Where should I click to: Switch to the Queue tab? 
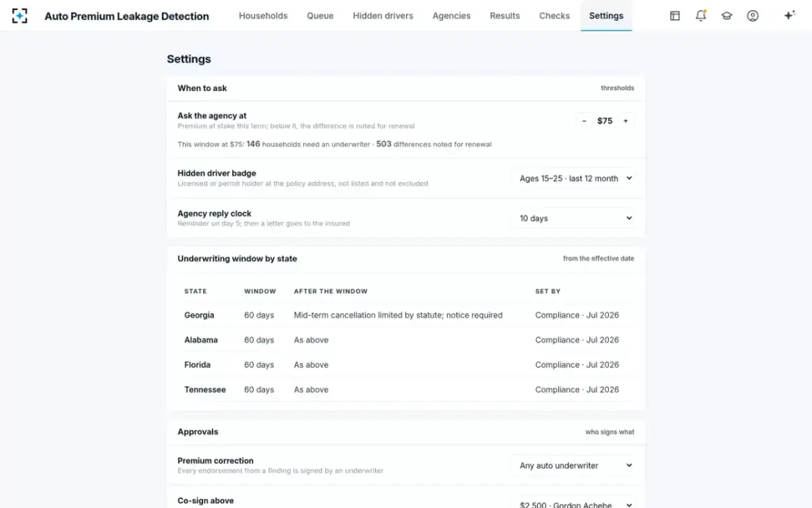click(320, 16)
